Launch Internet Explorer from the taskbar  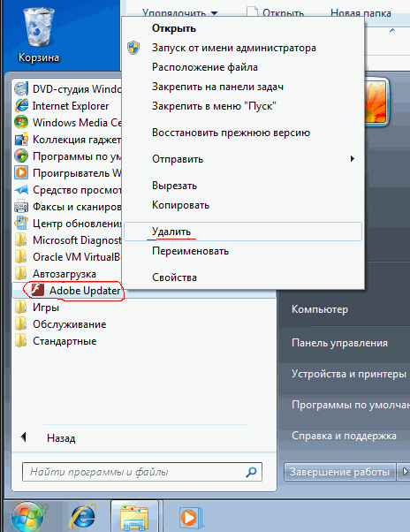tap(82, 518)
